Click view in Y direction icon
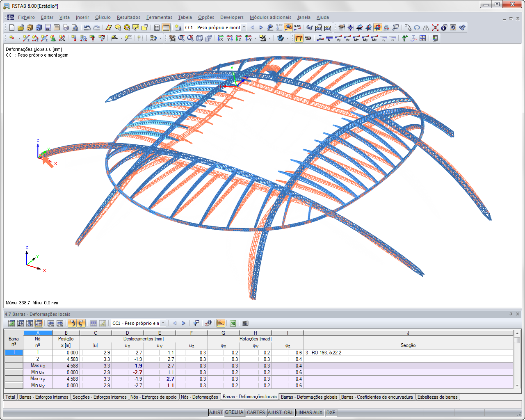Image resolution: width=525 pixels, height=420 pixels. click(230, 38)
